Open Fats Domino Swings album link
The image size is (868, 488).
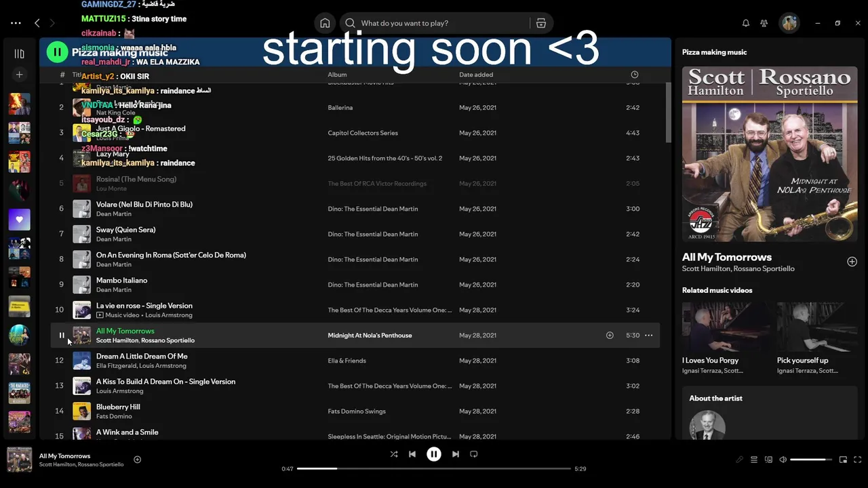coord(357,411)
